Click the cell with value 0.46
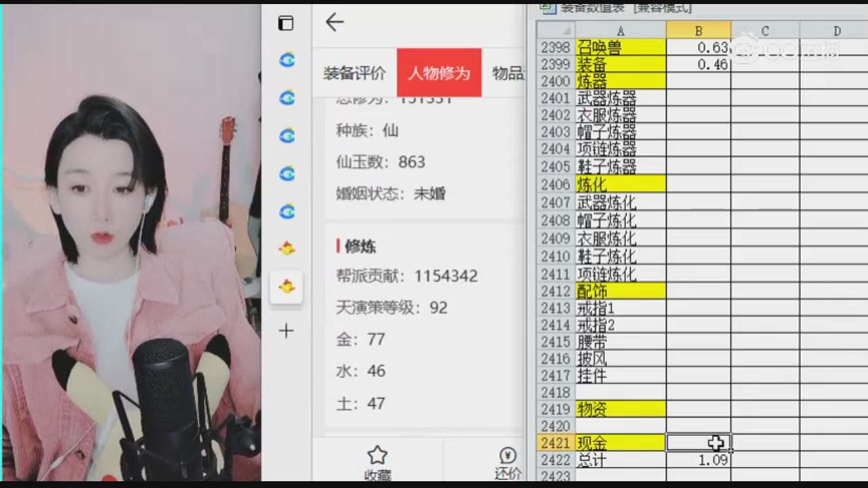This screenshot has height=488, width=868. 698,64
